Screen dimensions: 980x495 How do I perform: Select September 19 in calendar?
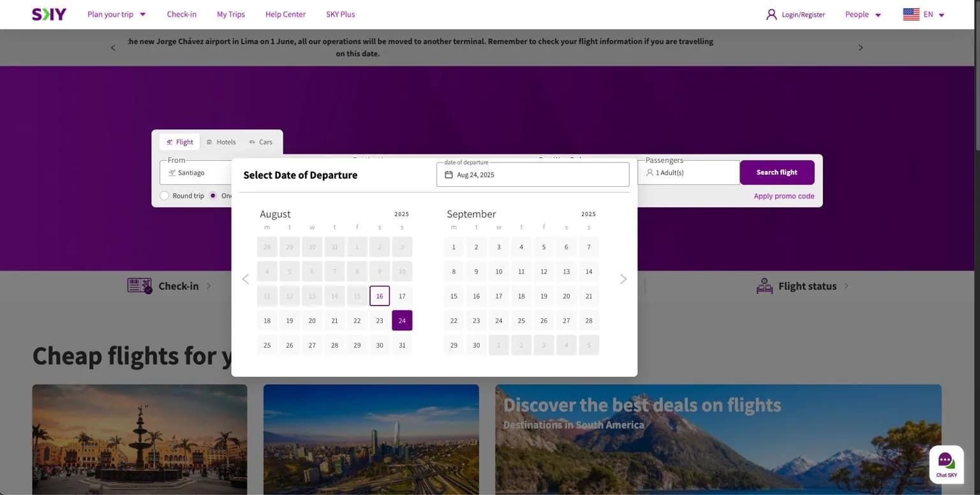click(x=544, y=296)
